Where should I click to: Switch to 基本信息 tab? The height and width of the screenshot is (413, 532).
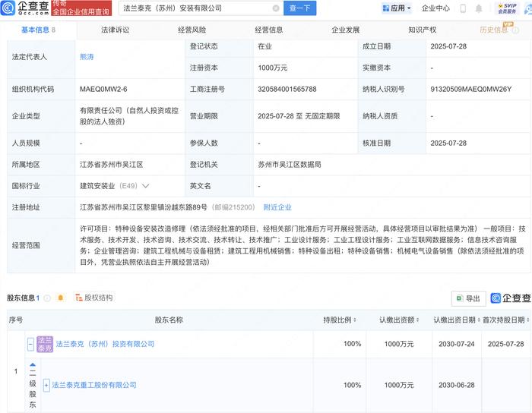pos(38,30)
